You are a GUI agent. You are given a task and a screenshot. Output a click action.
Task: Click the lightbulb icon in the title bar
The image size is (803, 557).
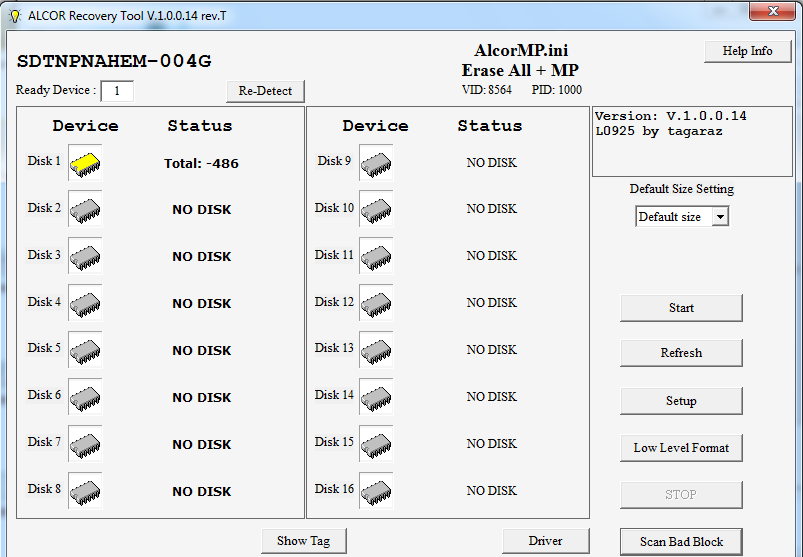(x=15, y=16)
